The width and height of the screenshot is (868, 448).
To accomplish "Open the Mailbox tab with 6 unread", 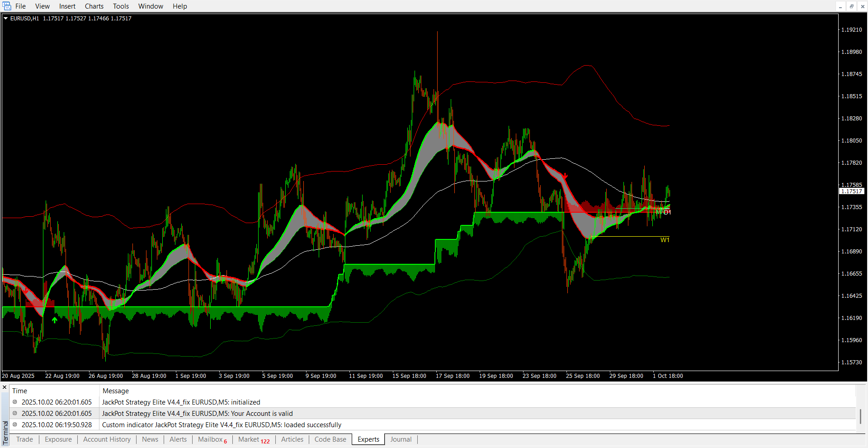I will coord(212,439).
